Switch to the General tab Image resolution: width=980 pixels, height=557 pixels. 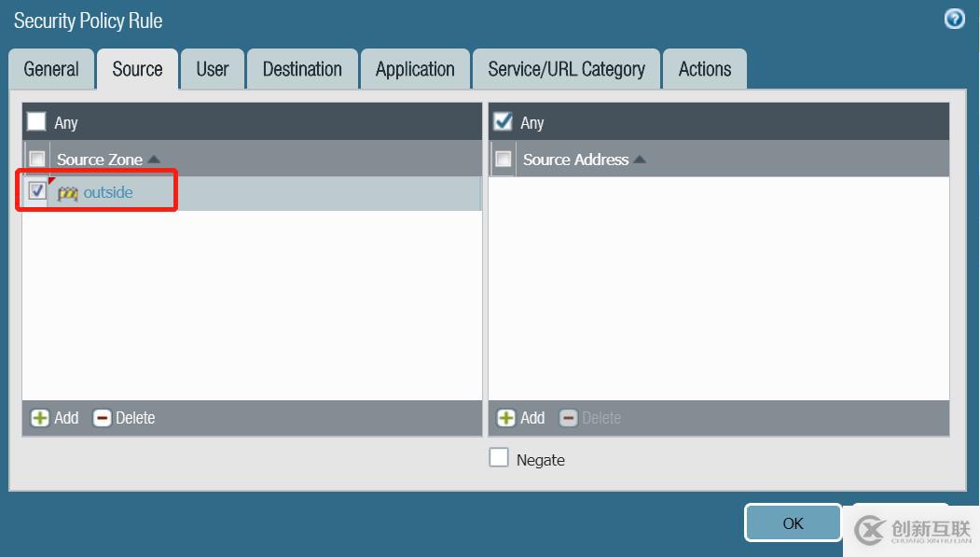(x=51, y=69)
